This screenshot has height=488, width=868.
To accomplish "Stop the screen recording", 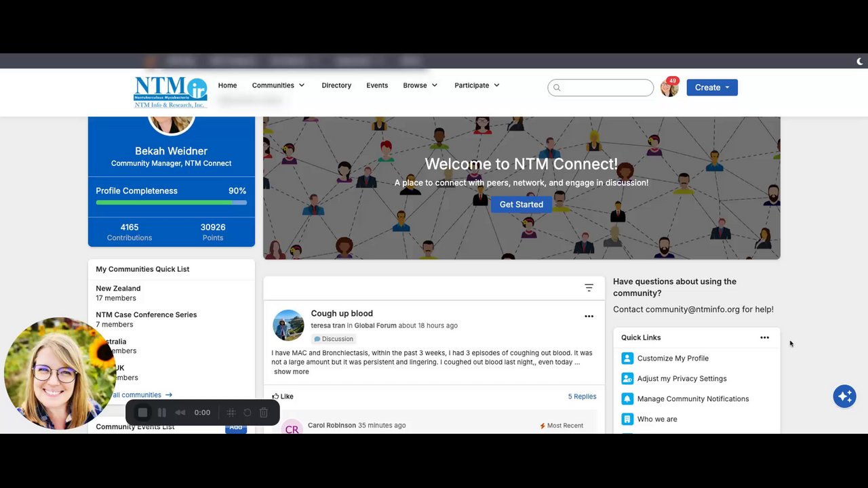I will (142, 412).
